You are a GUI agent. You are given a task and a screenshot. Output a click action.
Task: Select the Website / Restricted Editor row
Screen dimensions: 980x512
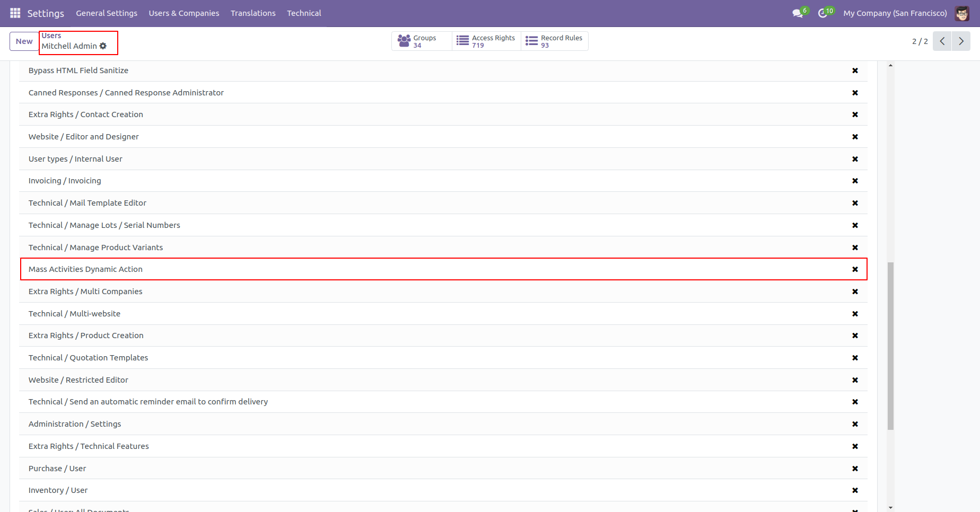point(443,380)
